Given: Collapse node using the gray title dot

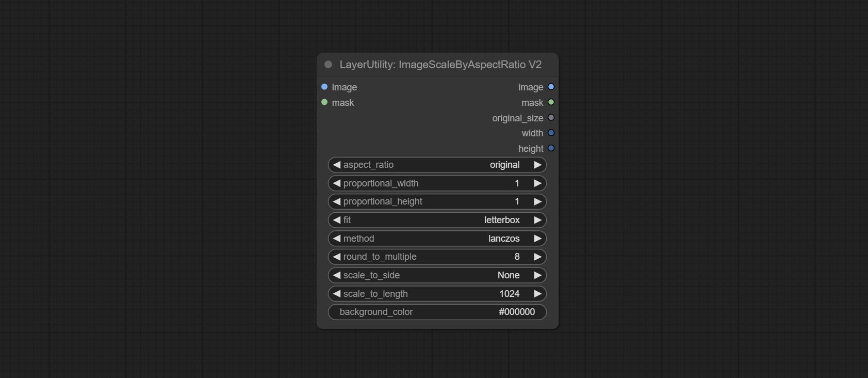Looking at the screenshot, I should [328, 65].
